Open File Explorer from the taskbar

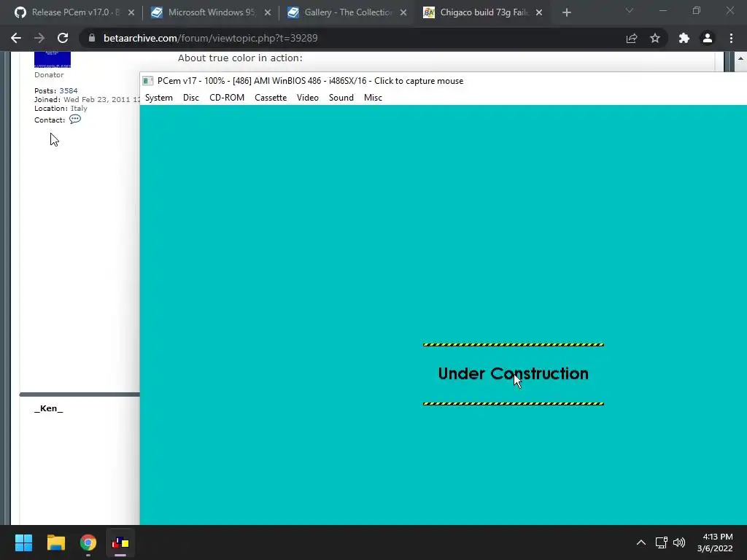pos(55,542)
